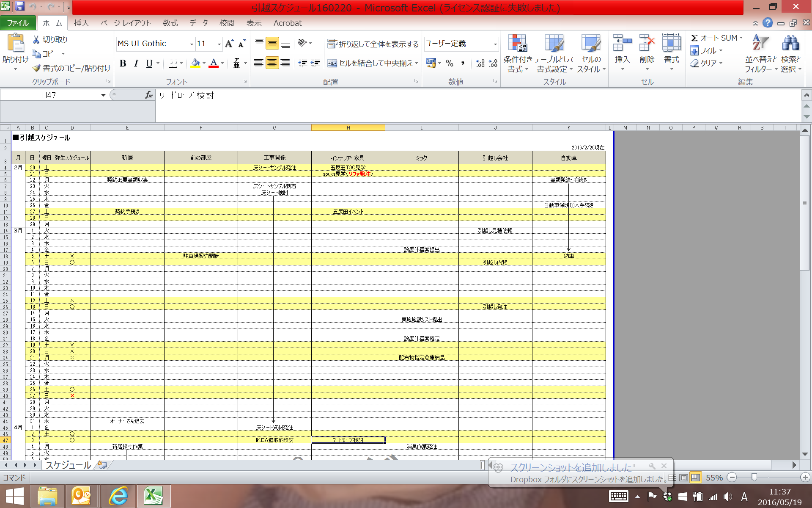Click the increase decimal places icon
Screen dimensions: 812x508
coord(480,63)
